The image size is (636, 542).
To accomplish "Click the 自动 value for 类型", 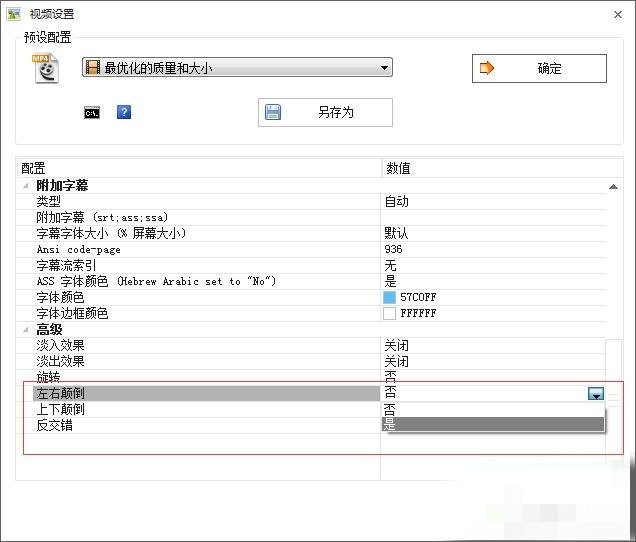I will coord(396,202).
